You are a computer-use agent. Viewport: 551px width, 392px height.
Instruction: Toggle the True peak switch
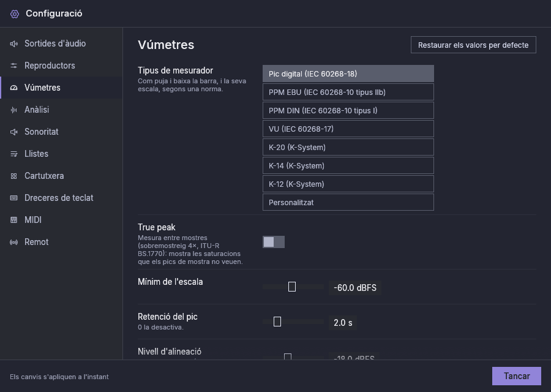coord(274,242)
